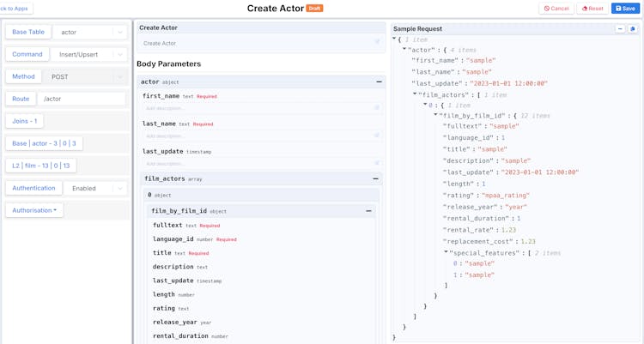Collapse the Sample Request panel with minus icon
The image size is (644, 344).
620,29
